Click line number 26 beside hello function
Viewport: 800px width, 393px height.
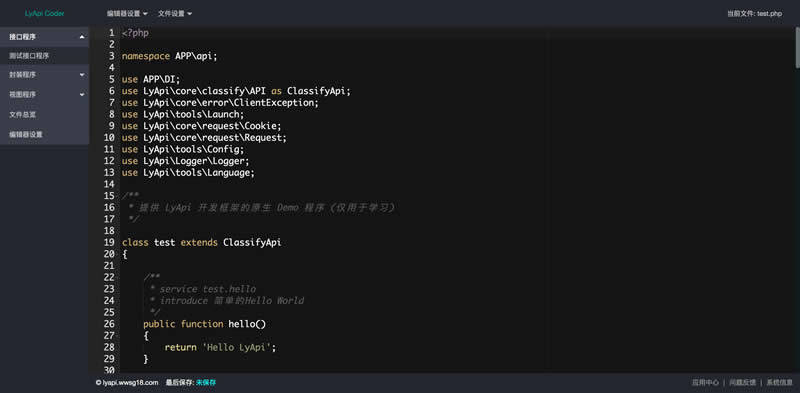[109, 324]
